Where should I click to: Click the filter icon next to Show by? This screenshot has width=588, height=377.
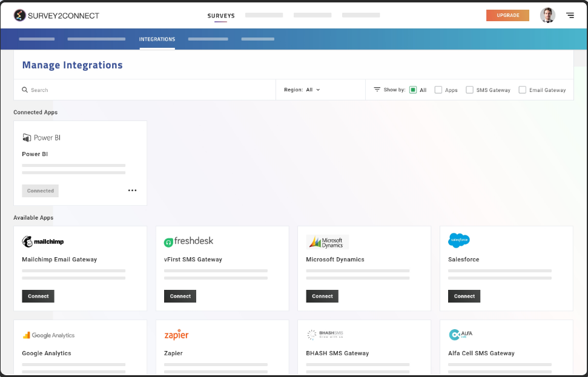tap(378, 89)
